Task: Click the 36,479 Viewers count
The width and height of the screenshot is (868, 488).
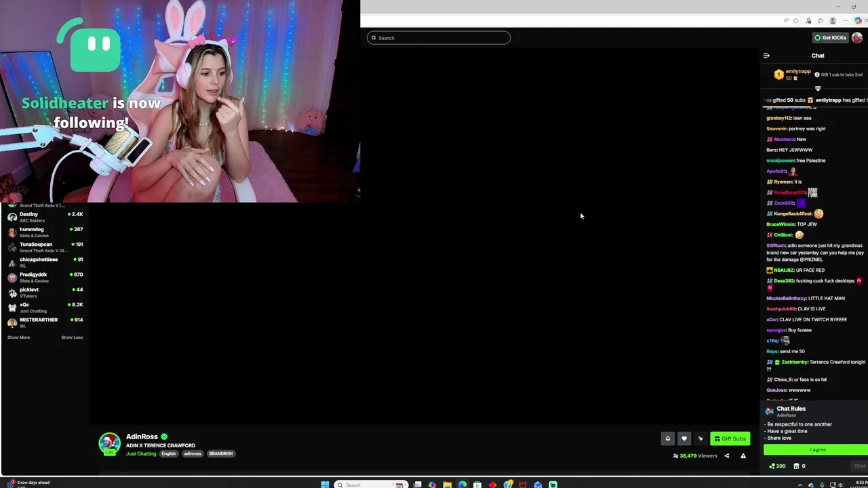Action: (695, 455)
